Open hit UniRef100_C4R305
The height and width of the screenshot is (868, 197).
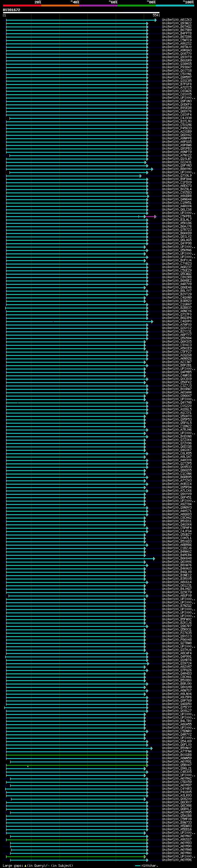[177, 772]
